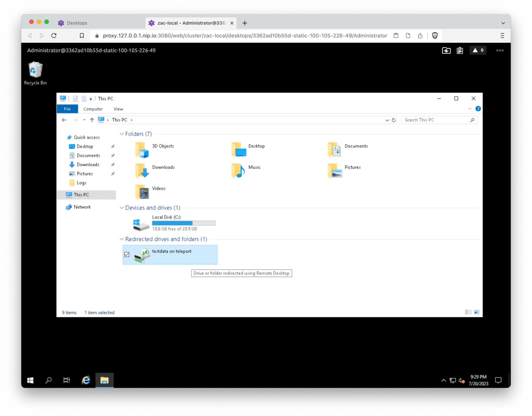The image size is (532, 416).
Task: Select Quick access in sidebar
Action: click(85, 137)
